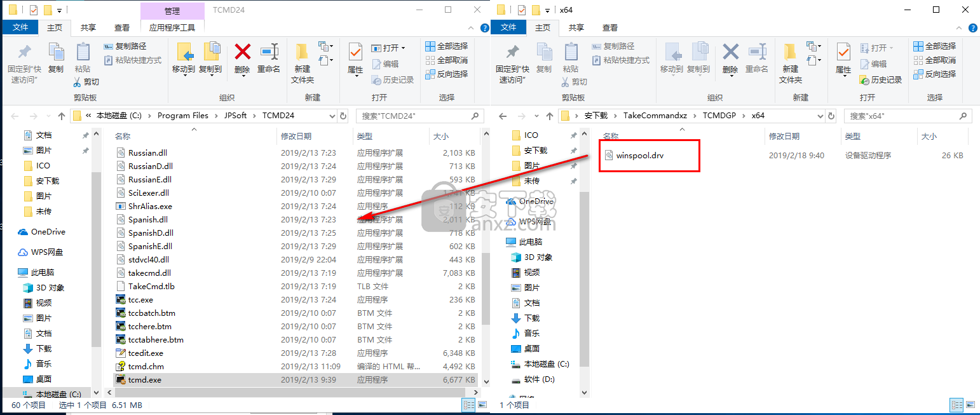Click the Copy icon in TCMD24 ribbon

point(56,58)
